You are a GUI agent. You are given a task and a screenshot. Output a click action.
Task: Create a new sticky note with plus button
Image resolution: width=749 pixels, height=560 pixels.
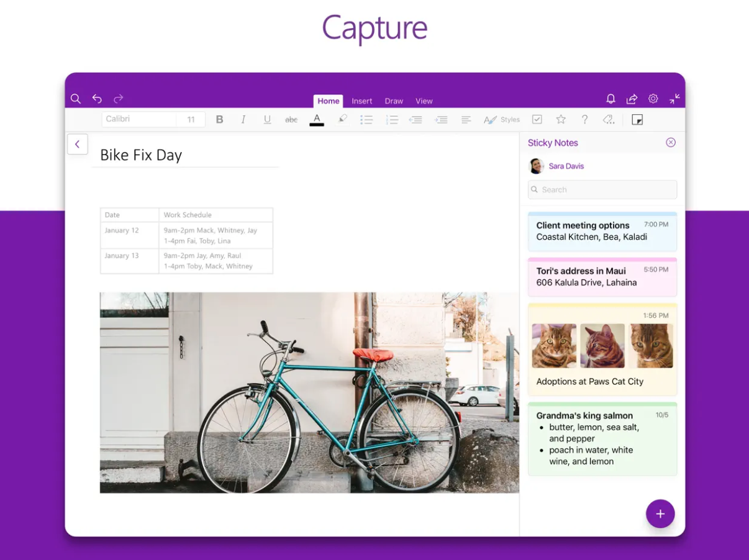point(660,513)
